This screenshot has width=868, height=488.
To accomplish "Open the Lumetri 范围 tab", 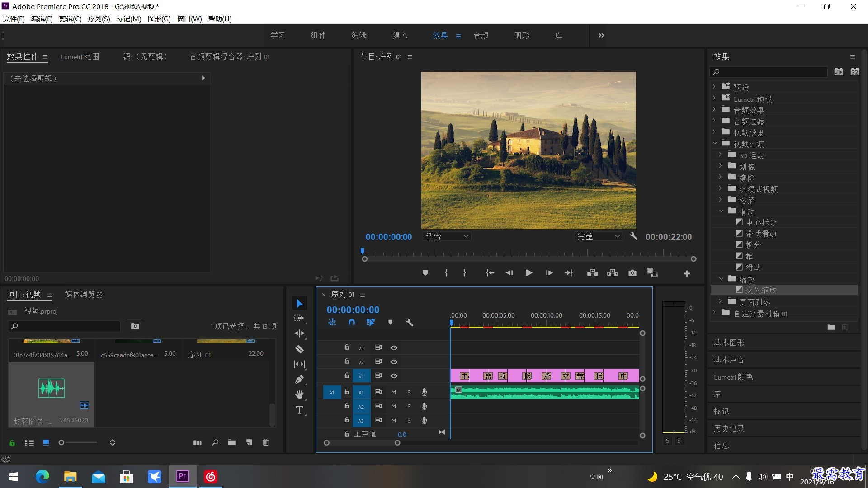I will point(80,56).
